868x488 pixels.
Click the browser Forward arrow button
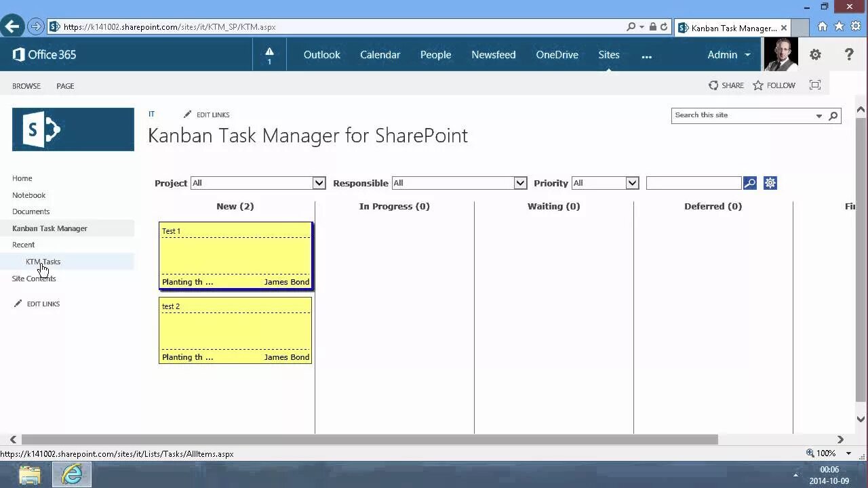36,27
